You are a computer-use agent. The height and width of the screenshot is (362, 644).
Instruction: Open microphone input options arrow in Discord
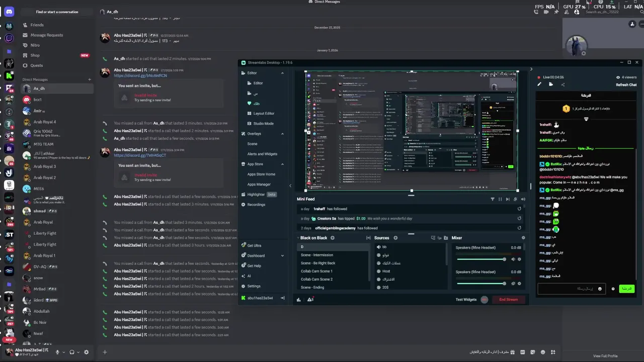click(x=63, y=352)
